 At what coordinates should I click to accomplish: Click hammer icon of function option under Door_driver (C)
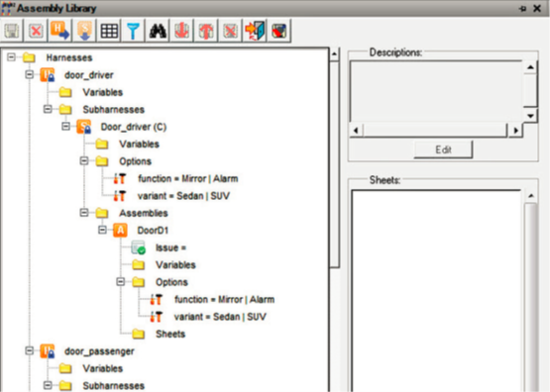[x=120, y=178]
